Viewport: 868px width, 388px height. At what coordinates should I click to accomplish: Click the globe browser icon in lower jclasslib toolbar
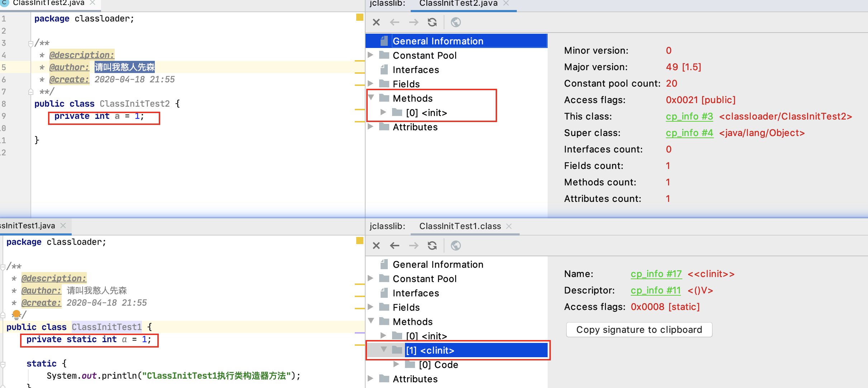pyautogui.click(x=456, y=246)
